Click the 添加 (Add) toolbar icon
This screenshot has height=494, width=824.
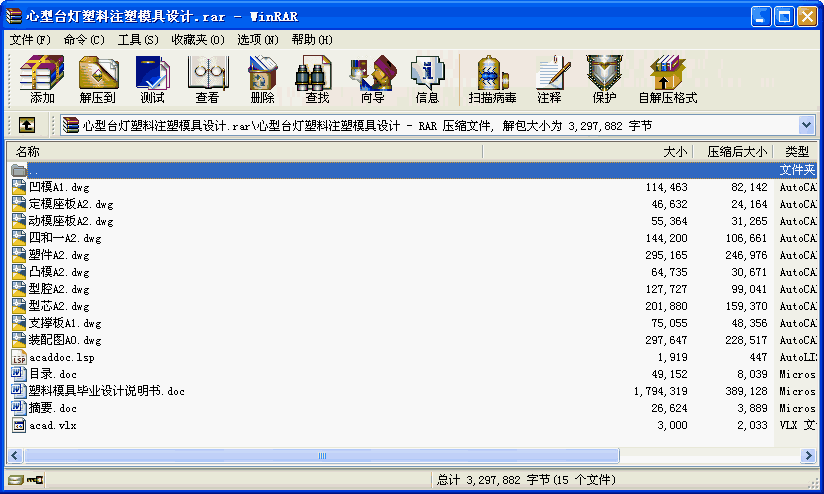42,79
